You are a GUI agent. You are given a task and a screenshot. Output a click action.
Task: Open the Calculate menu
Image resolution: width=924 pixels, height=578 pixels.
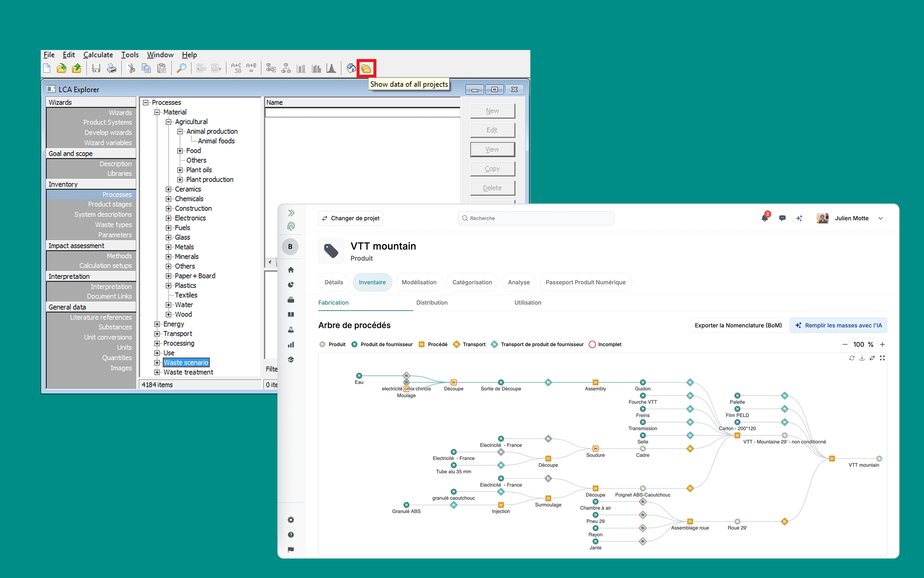coord(98,55)
